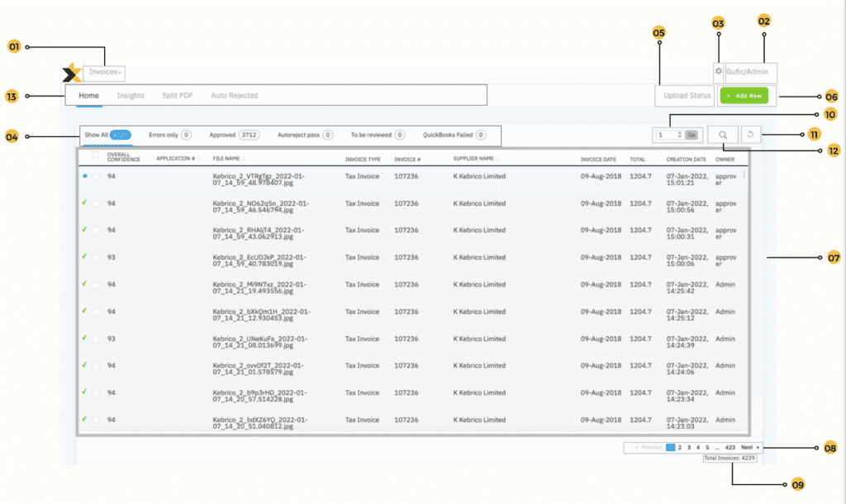Screen dimensions: 846x504
Task: Click search icon beside File Name header
Action: [245, 158]
